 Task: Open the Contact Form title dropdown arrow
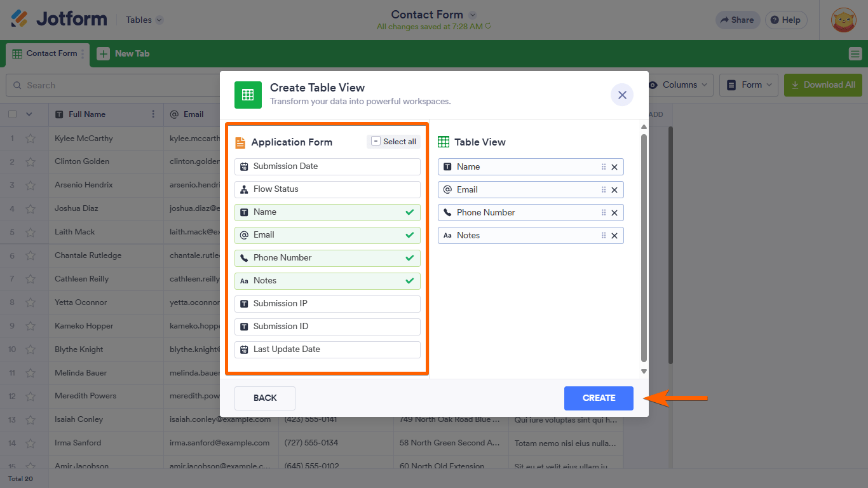[472, 15]
